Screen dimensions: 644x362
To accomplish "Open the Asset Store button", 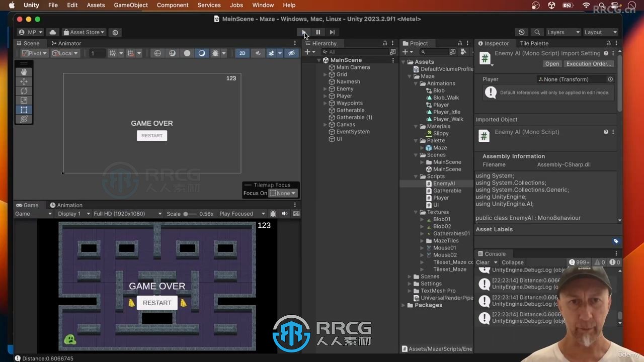I will (84, 32).
